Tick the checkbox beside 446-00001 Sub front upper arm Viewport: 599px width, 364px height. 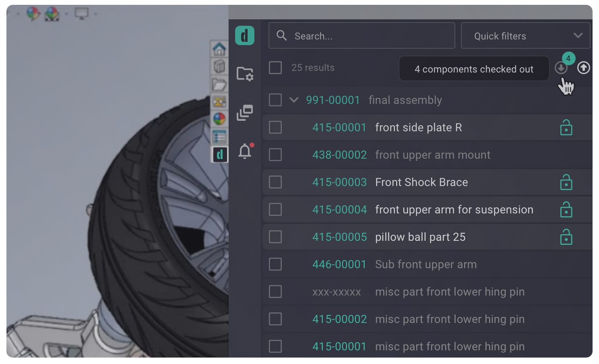[x=275, y=264]
